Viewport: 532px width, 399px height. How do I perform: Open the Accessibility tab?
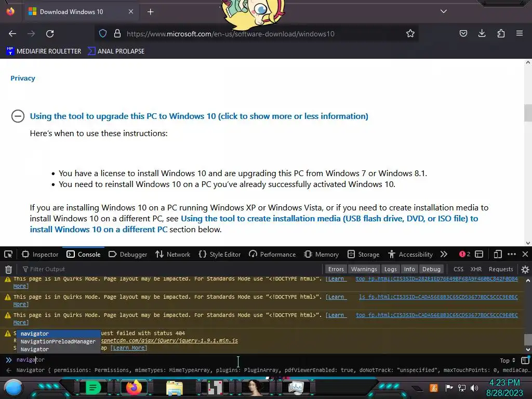[410, 255]
